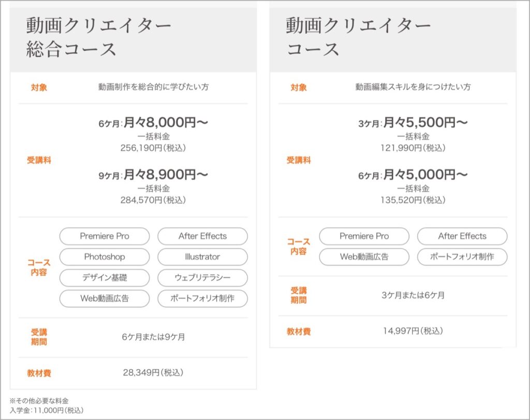Click the 256,190円(税込) lump-sum price
530x420 pixels.
153,148
